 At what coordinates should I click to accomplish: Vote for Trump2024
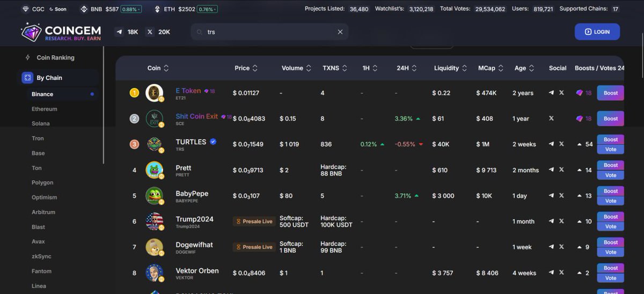coord(611,226)
